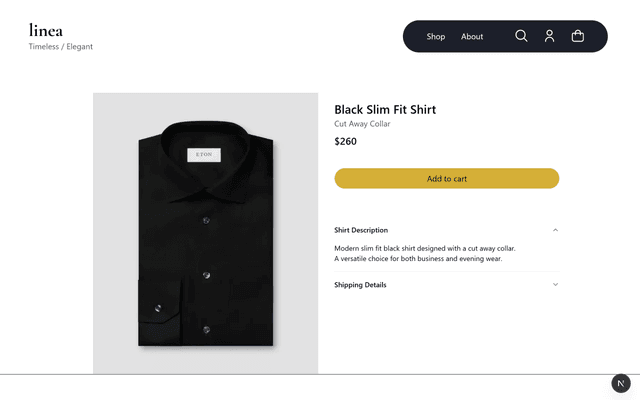The width and height of the screenshot is (640, 400).
Task: Click the $260 price text
Action: tap(345, 142)
